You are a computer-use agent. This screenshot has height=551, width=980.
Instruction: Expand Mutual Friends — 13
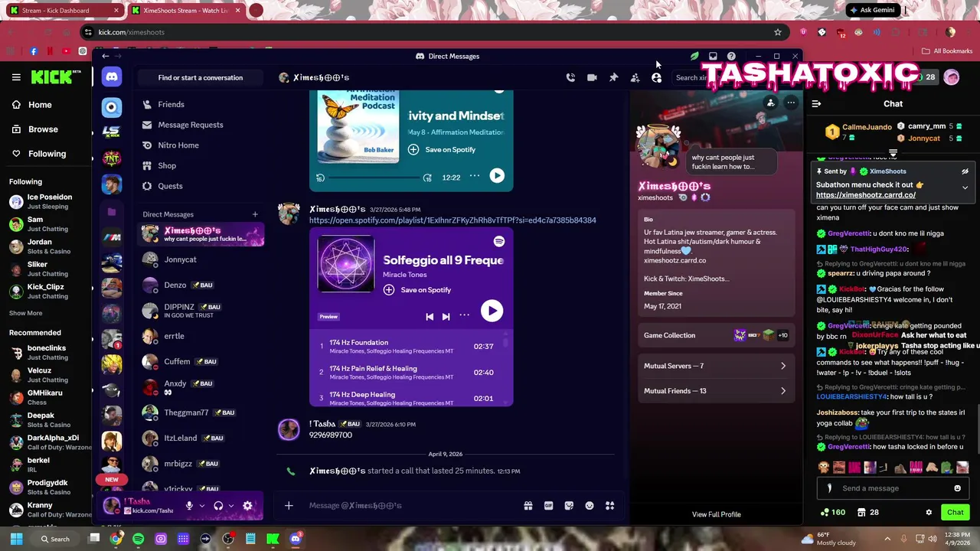(715, 391)
